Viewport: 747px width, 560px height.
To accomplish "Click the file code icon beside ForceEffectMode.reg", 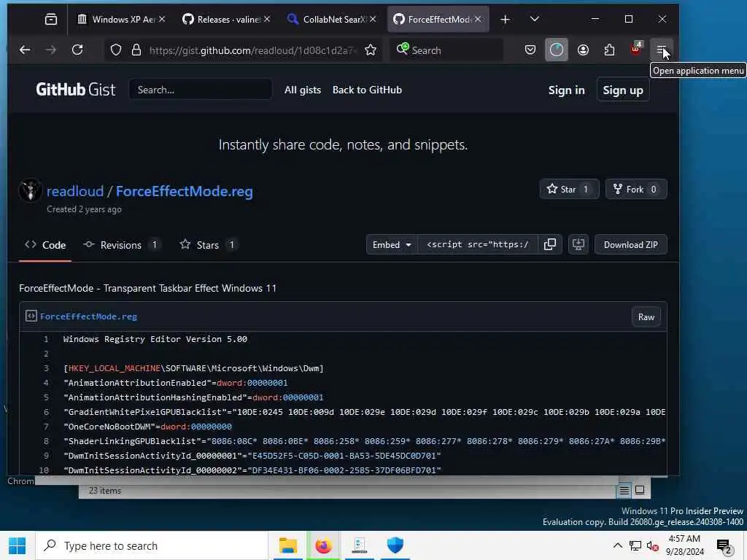I will pyautogui.click(x=31, y=316).
